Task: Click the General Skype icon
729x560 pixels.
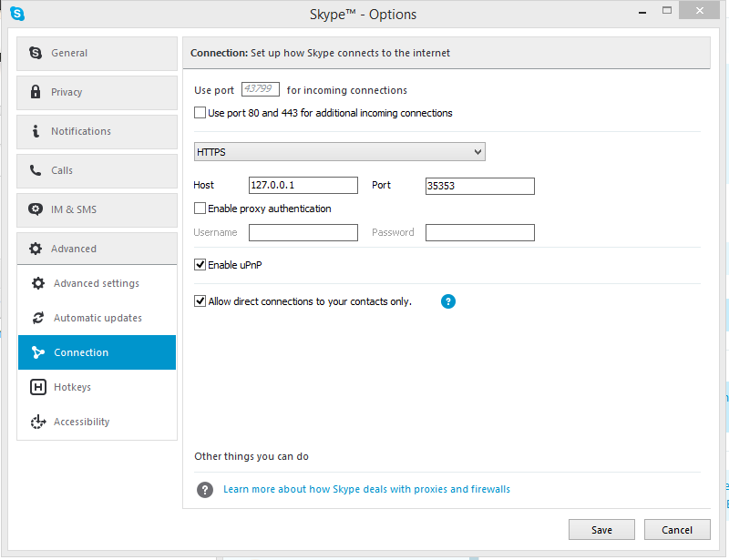Action: tap(36, 53)
